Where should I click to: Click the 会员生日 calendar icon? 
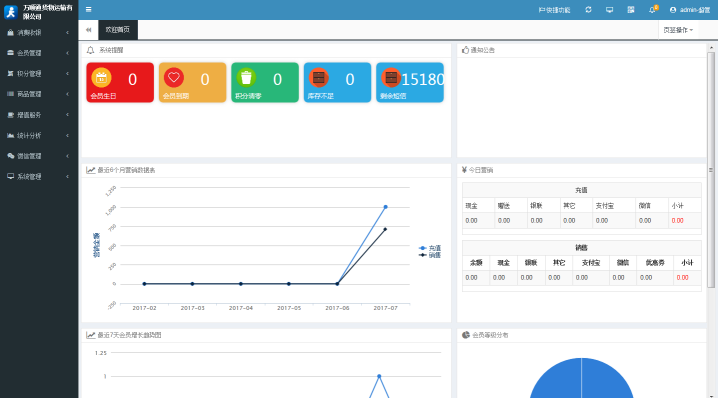coord(101,78)
